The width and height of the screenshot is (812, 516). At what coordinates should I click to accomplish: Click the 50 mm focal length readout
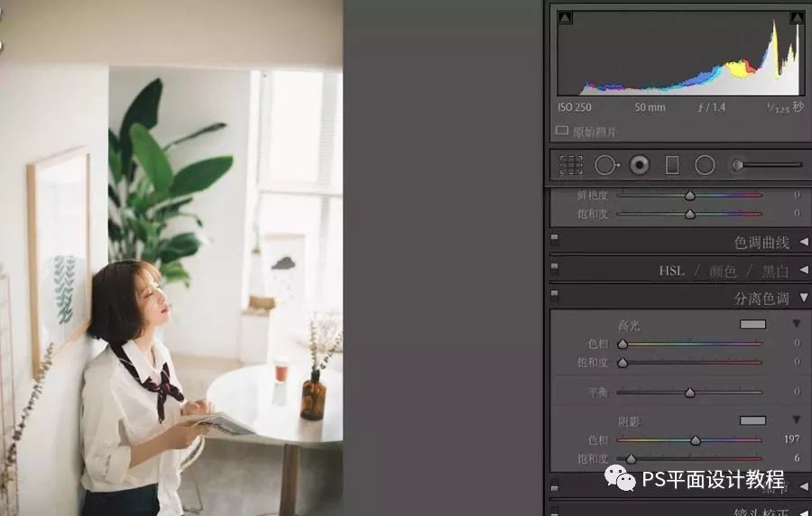650,107
